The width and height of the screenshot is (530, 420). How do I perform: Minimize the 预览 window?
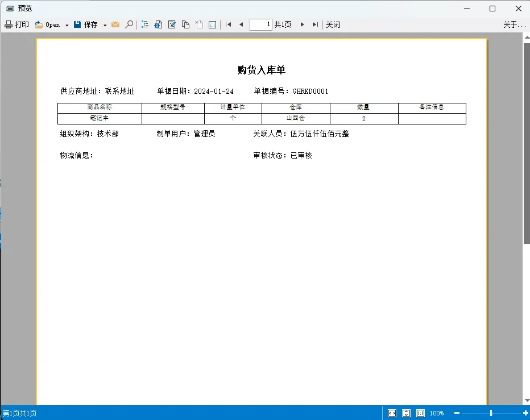coord(467,9)
